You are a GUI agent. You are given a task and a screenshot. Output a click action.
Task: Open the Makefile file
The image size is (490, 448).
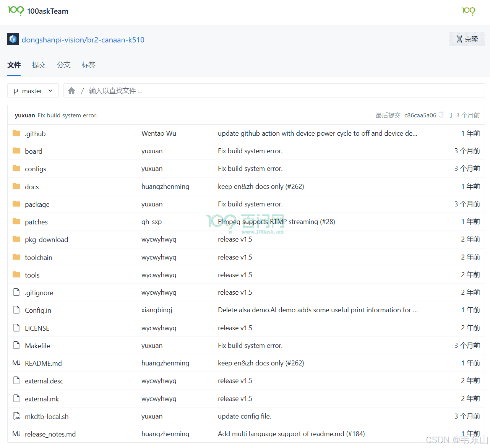pyautogui.click(x=37, y=346)
